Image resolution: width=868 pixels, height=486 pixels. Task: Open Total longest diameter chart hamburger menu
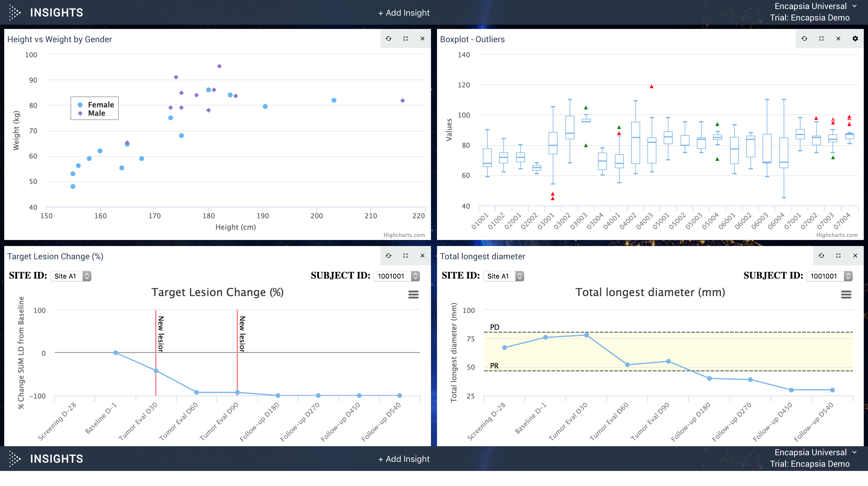tap(846, 295)
